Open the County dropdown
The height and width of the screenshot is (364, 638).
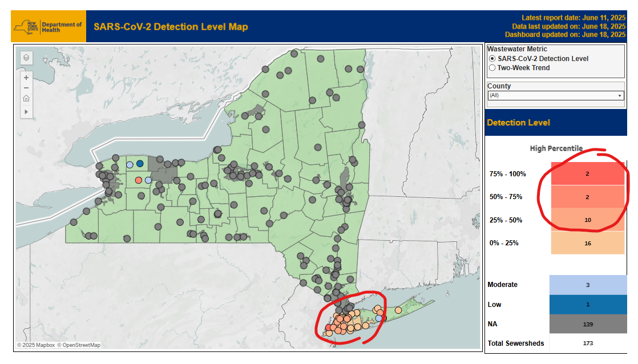(556, 96)
